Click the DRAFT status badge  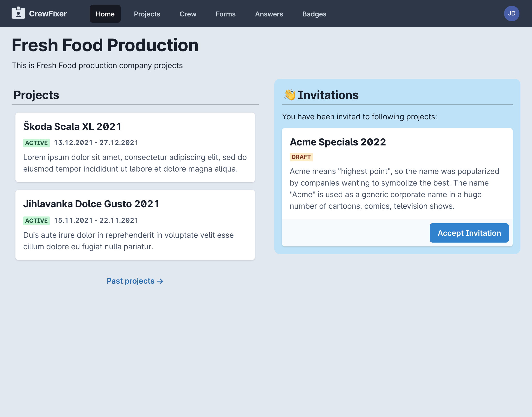301,157
